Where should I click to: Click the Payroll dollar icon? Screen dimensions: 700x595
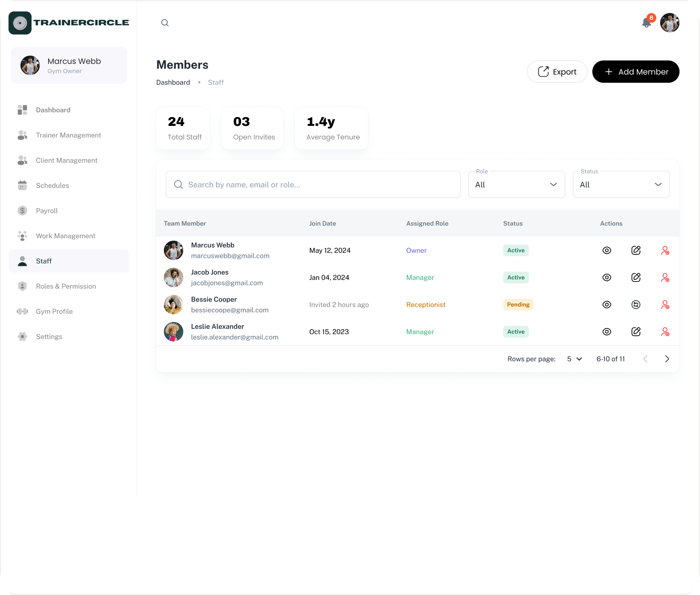pyautogui.click(x=22, y=211)
